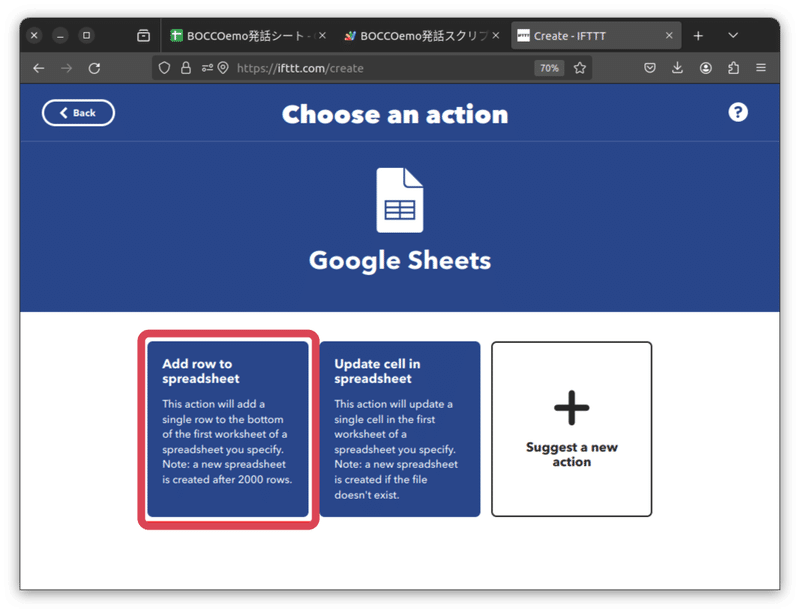The image size is (800, 612).
Task: Open the help question mark icon
Action: 738,112
